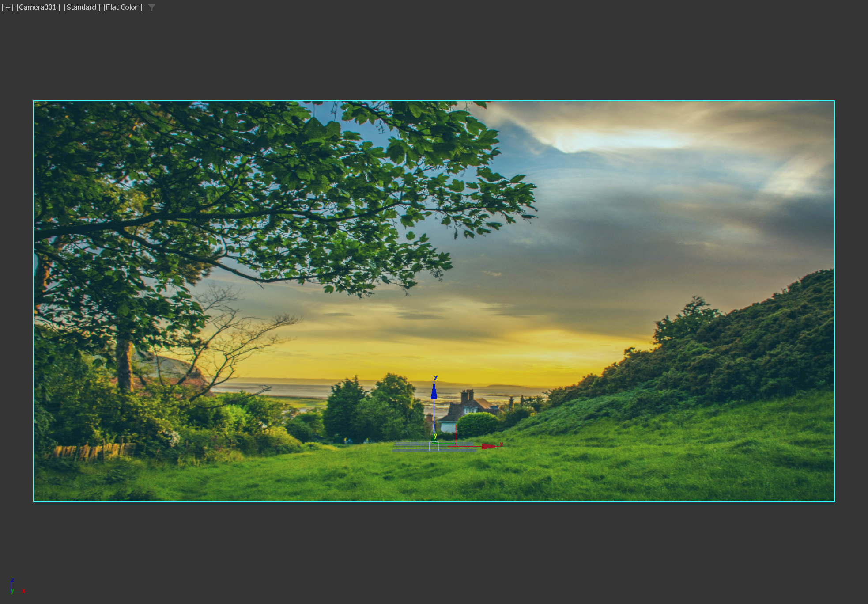Open the Camera001 point-of-view menu

click(38, 7)
